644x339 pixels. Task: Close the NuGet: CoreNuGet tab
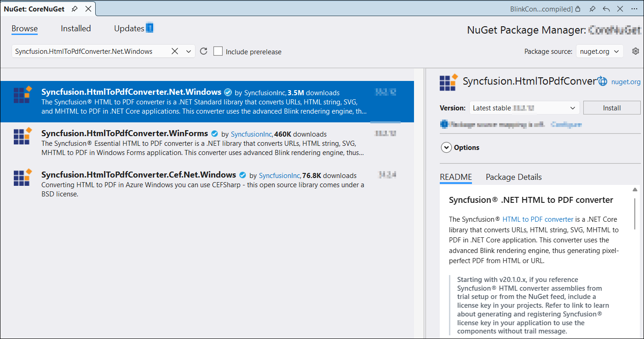[88, 9]
